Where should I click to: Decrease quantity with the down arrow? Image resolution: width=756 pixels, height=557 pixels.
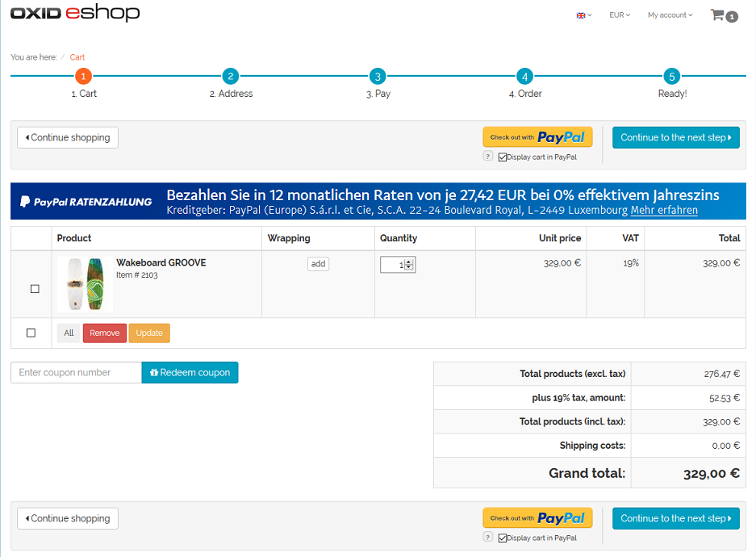click(409, 267)
